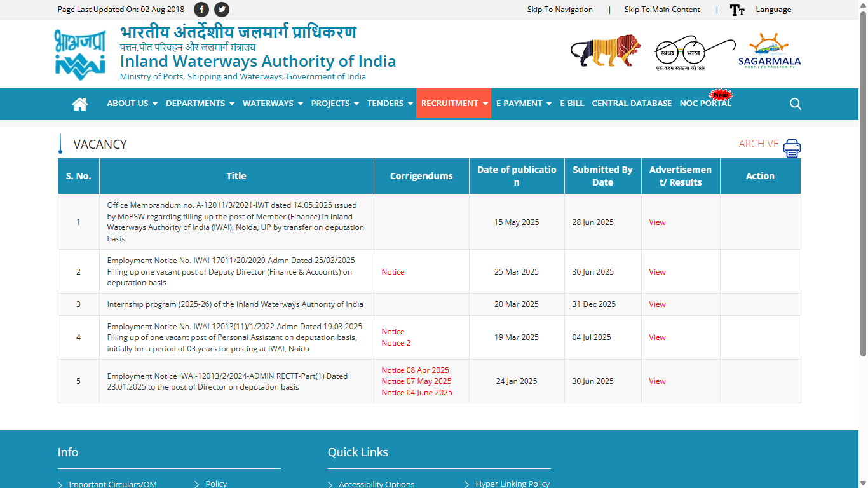Follow Skip To Main Content link

coord(662,10)
